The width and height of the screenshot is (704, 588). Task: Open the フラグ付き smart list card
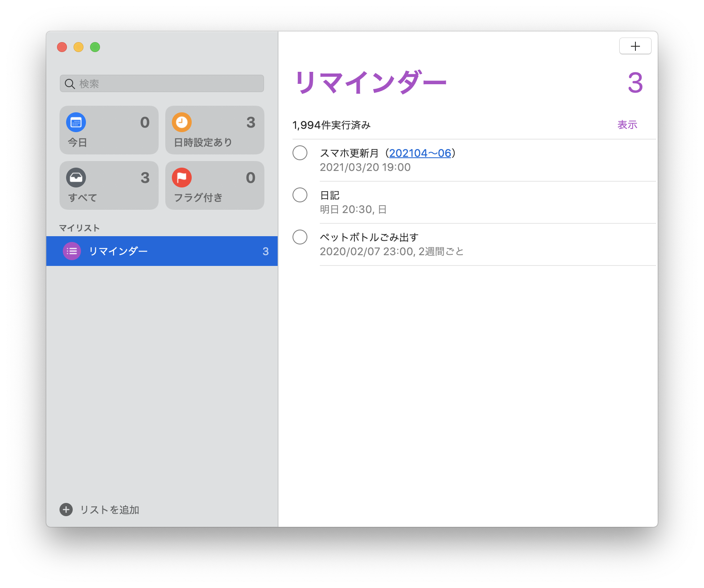click(x=215, y=185)
